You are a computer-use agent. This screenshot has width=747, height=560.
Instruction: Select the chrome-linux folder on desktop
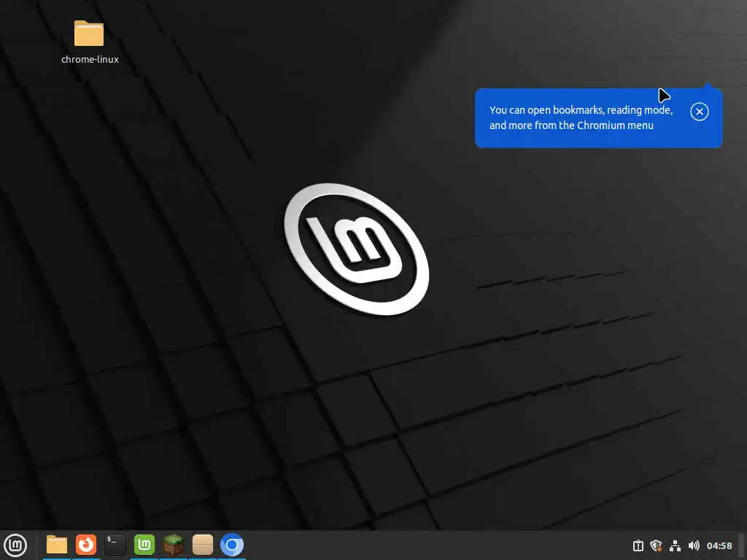pos(89,34)
